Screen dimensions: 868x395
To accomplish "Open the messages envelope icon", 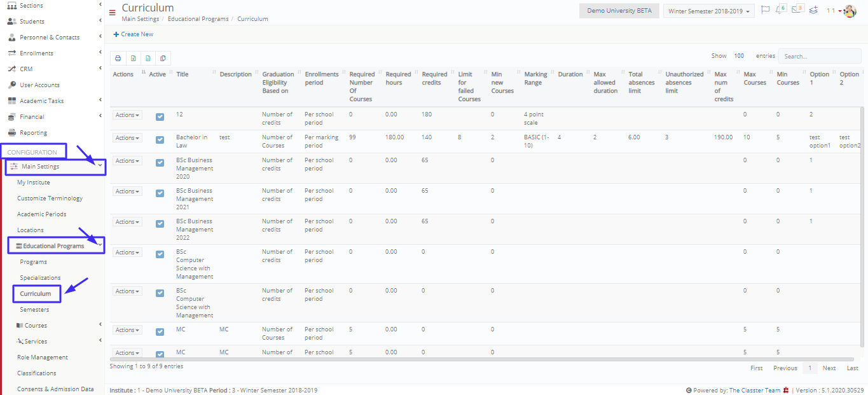I will click(x=797, y=10).
